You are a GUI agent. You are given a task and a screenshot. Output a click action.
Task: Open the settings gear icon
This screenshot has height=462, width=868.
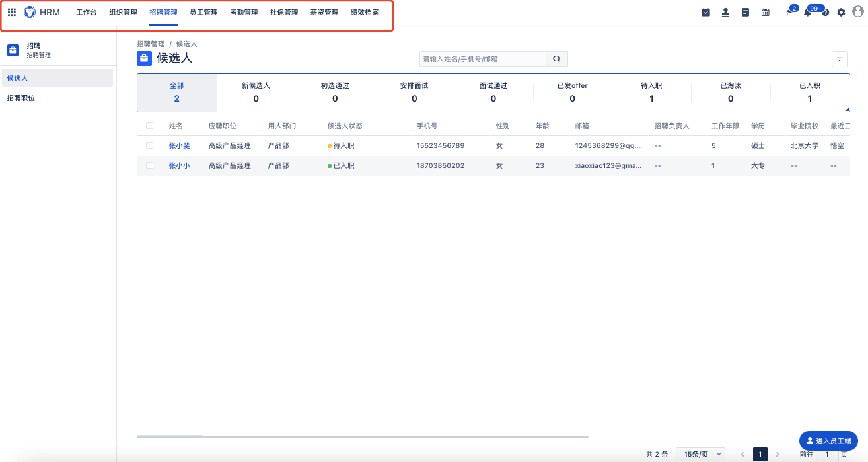pos(841,12)
